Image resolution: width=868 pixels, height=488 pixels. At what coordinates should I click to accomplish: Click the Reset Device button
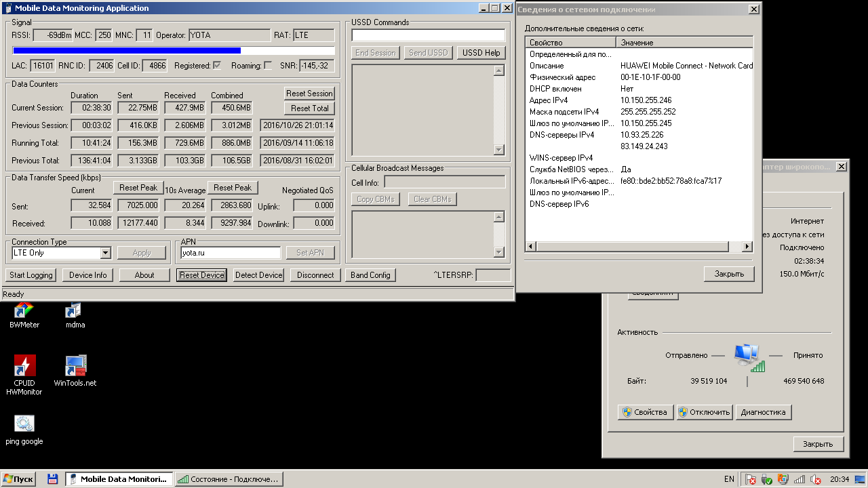[202, 275]
